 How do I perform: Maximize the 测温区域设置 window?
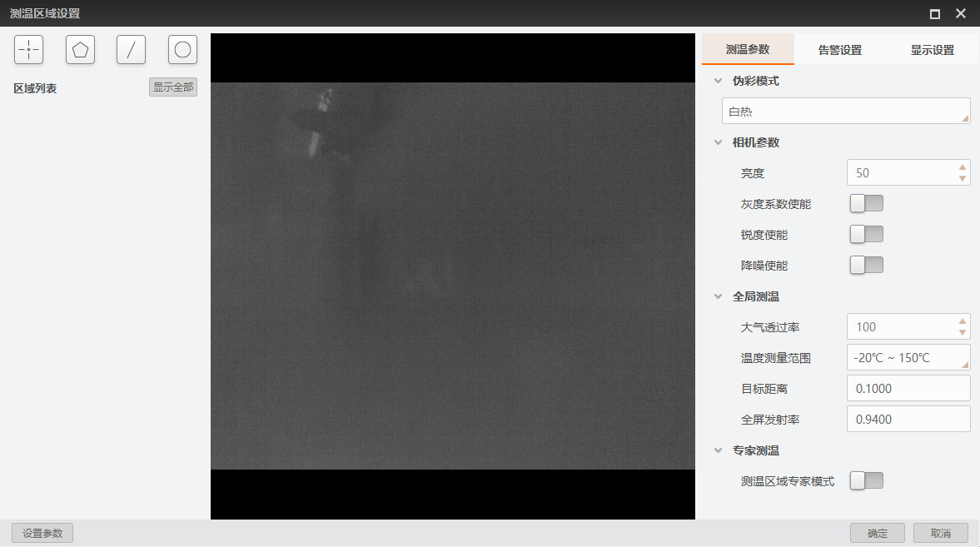coord(935,13)
